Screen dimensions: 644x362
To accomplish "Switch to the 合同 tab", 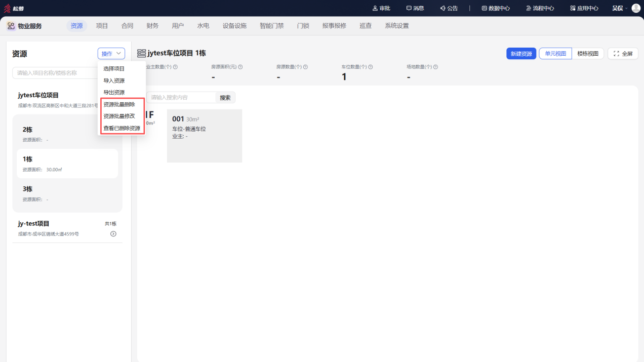I will (x=128, y=26).
